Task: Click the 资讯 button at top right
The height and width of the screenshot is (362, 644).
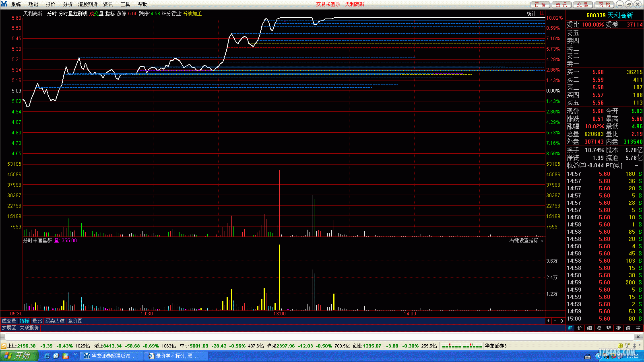Action: 561,4
